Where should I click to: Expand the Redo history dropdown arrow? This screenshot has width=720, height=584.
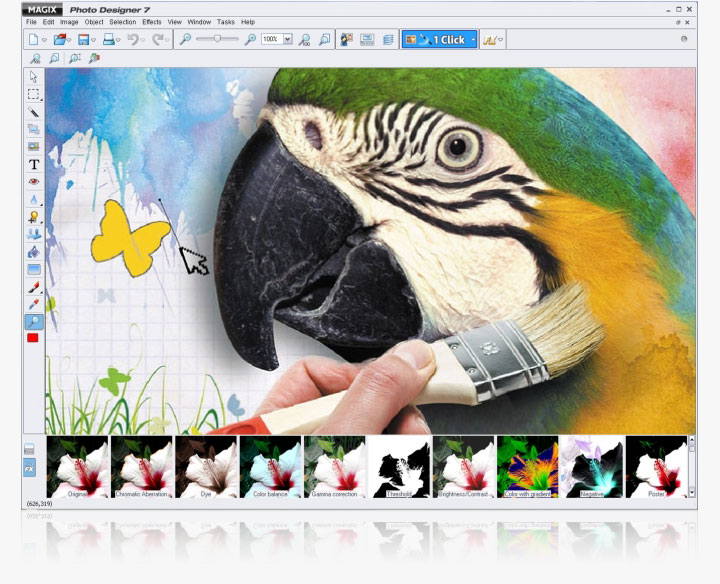tap(167, 40)
